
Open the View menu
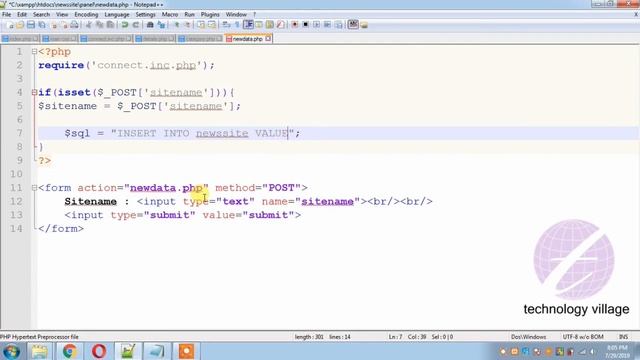coord(62,14)
